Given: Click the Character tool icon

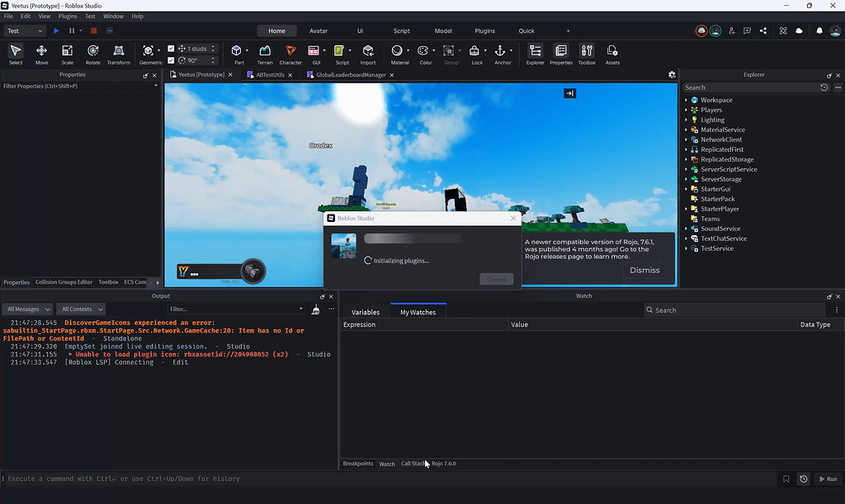Looking at the screenshot, I should [290, 50].
